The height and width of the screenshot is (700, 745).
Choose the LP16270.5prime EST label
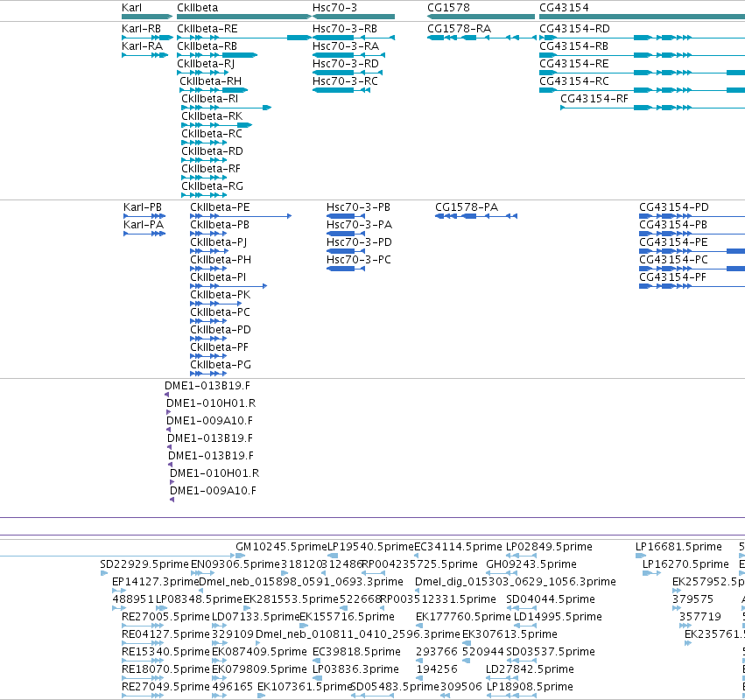685,564
